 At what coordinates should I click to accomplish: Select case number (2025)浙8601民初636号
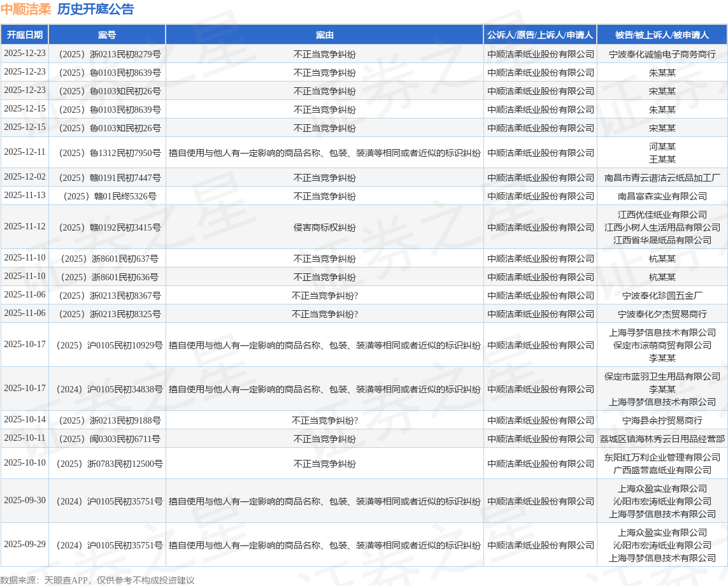[110, 277]
